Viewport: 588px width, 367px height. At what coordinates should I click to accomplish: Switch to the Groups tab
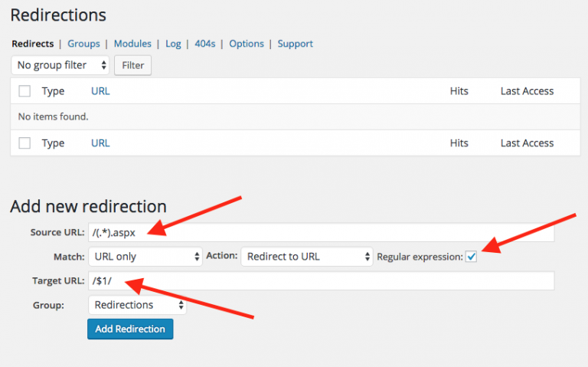83,44
